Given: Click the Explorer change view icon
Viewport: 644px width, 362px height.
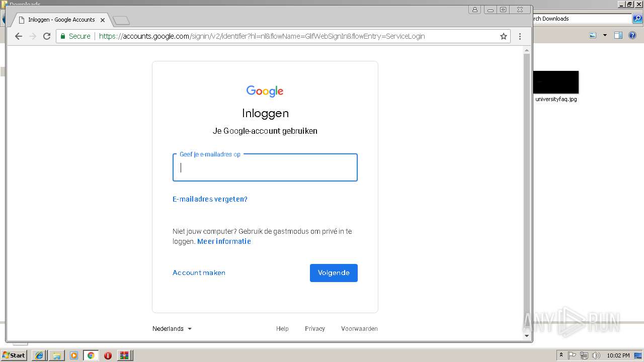Looking at the screenshot, I should [x=593, y=35].
